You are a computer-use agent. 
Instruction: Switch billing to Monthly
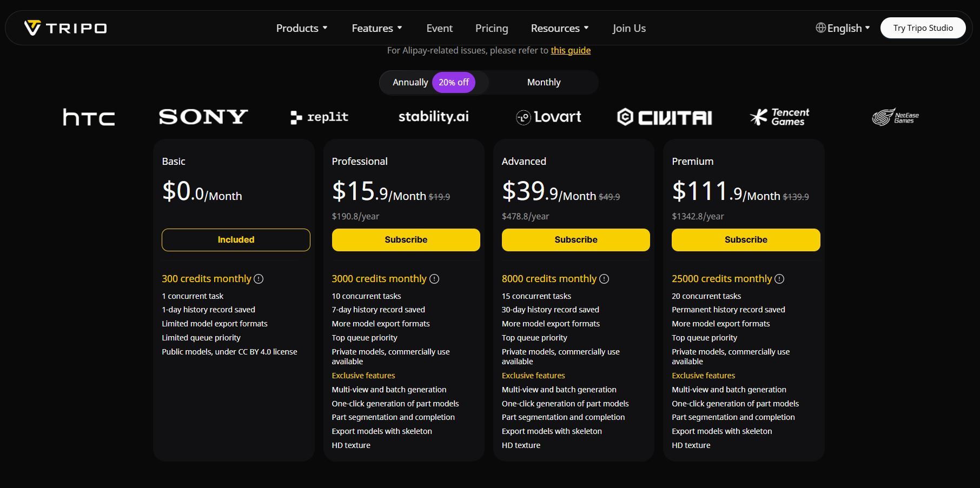[x=544, y=83]
